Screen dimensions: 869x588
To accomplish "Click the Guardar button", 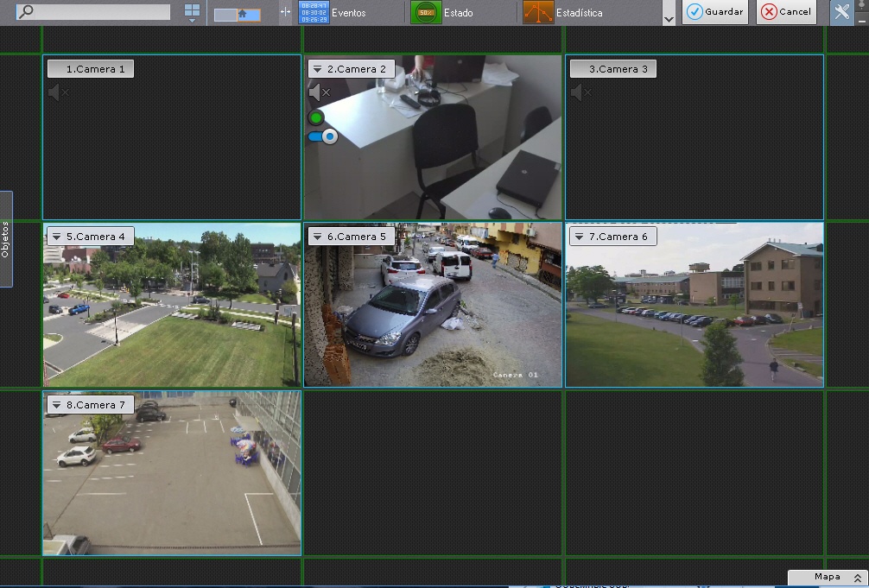I will click(714, 12).
